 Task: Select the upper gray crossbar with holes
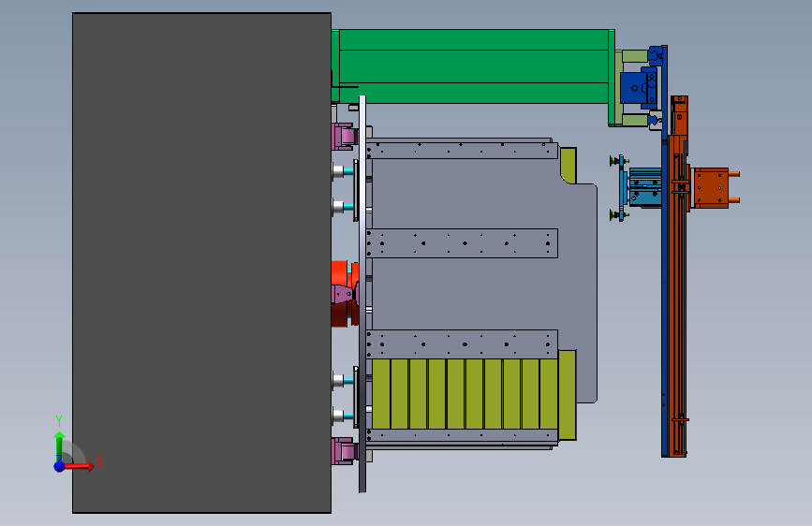tap(462, 151)
